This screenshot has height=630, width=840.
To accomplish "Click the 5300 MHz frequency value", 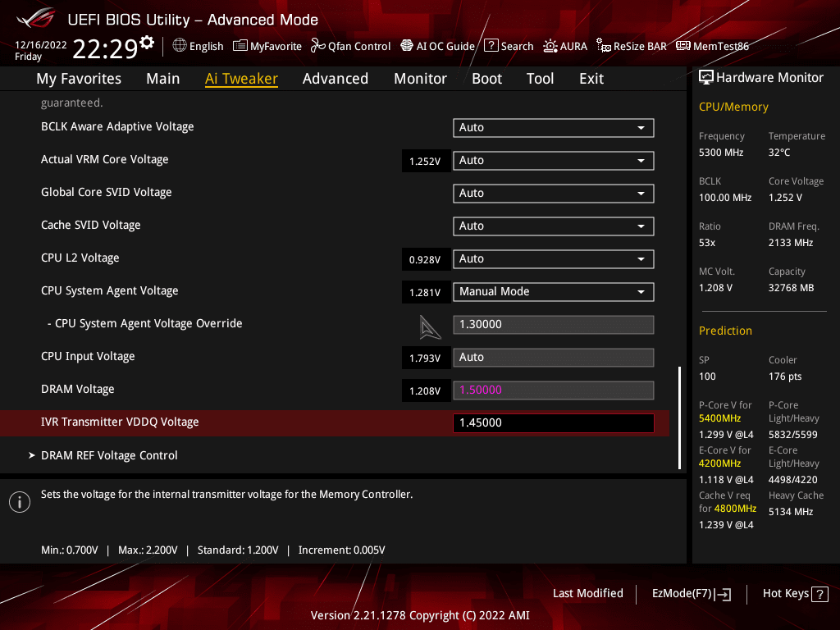I will [720, 153].
